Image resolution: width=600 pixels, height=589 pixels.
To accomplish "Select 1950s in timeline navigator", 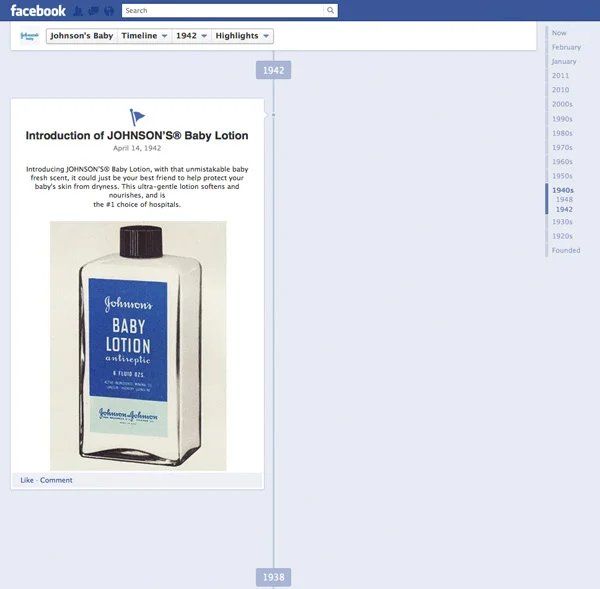I will click(562, 176).
